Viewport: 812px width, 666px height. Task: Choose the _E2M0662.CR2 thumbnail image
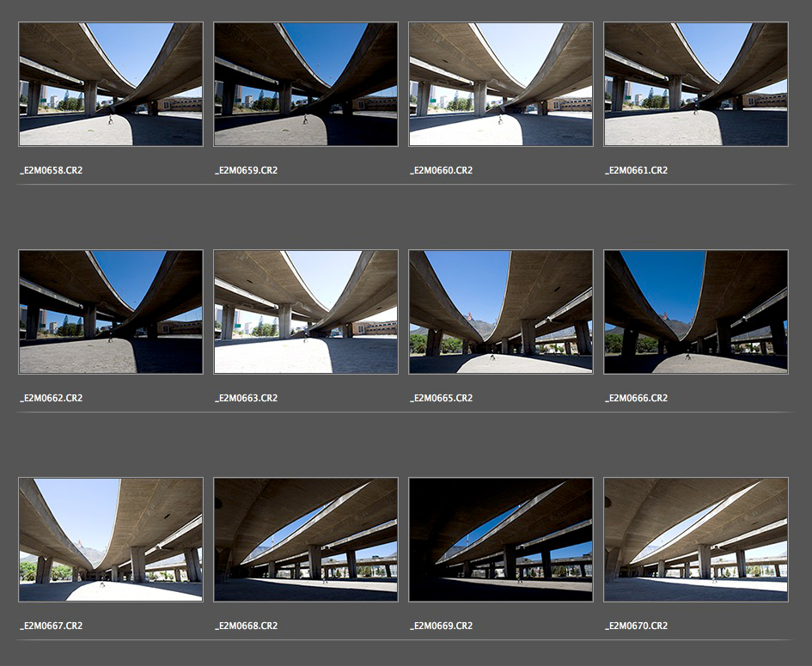[110, 312]
